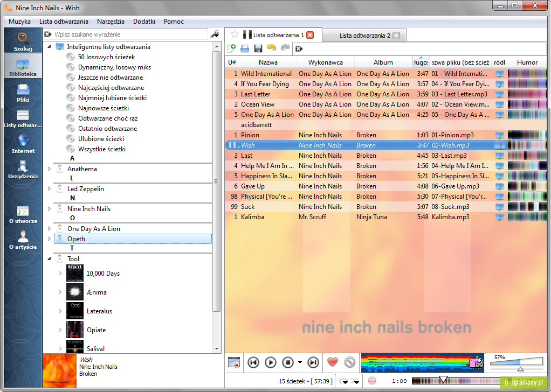This screenshot has height=392, width=551.
Task: Click the save playlist floppy icon
Action: (x=258, y=48)
